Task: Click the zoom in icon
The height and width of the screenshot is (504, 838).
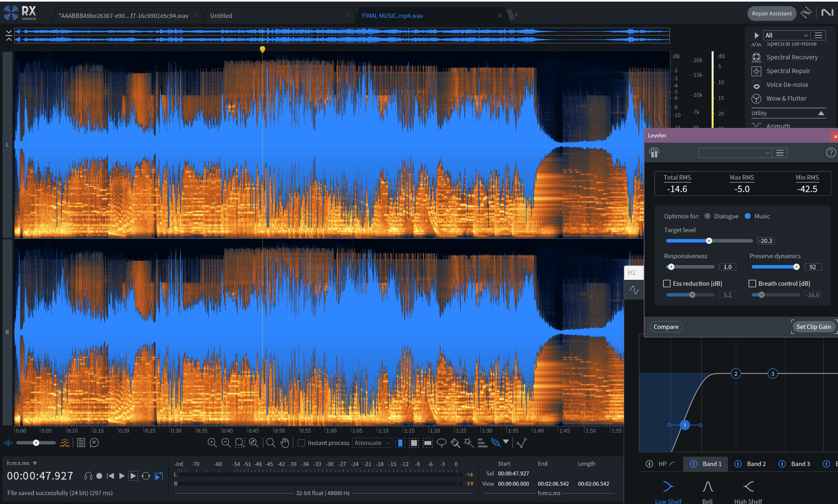Action: point(212,442)
